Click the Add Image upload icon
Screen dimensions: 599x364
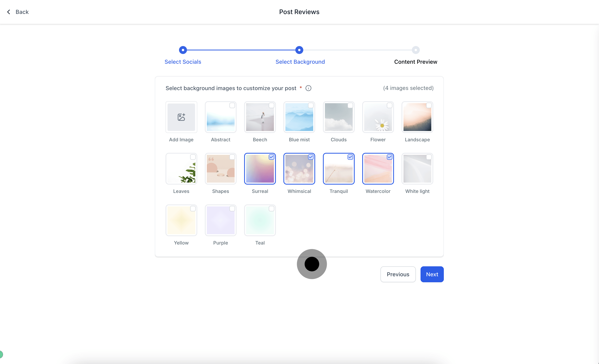coord(181,117)
